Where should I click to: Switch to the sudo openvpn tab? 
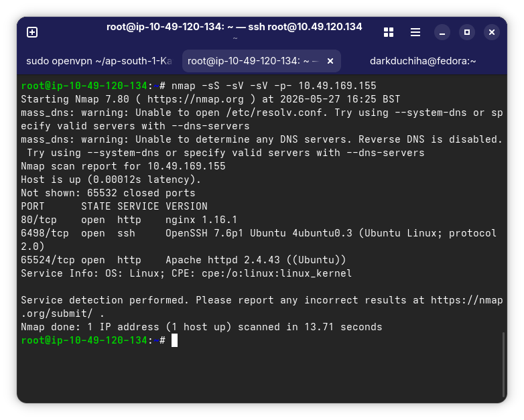pos(99,61)
